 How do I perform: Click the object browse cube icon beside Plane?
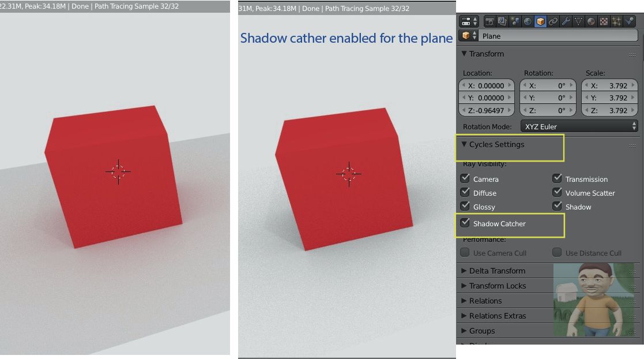(469, 36)
